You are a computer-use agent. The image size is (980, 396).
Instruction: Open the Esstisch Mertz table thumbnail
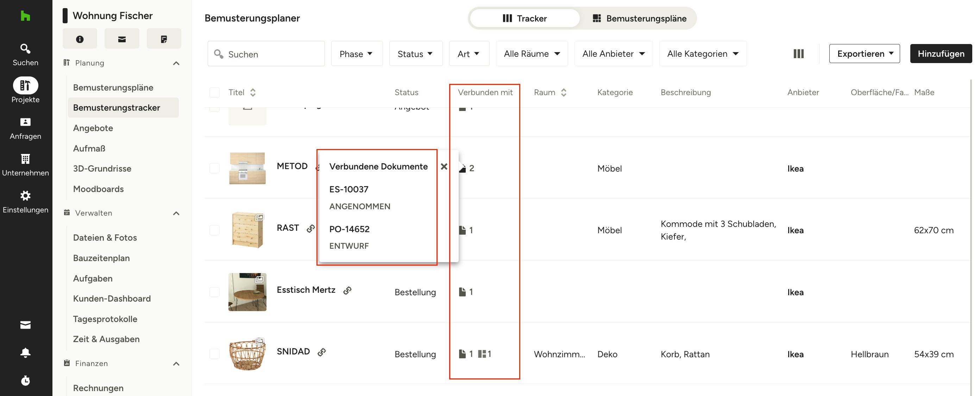[247, 292]
